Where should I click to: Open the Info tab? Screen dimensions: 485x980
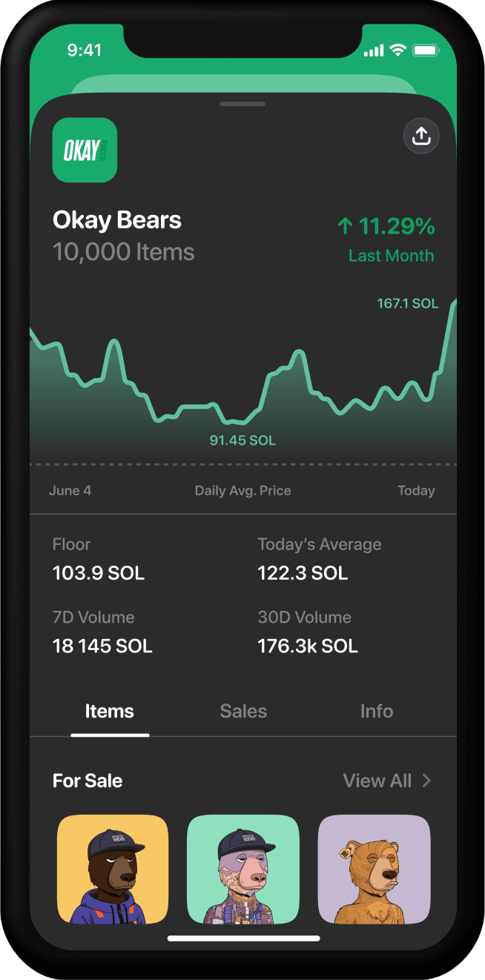[377, 712]
